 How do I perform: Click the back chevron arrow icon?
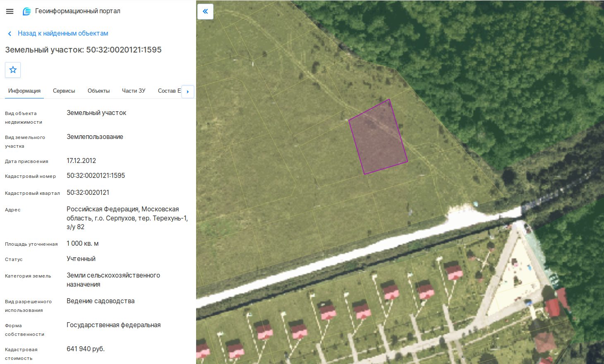pos(10,34)
